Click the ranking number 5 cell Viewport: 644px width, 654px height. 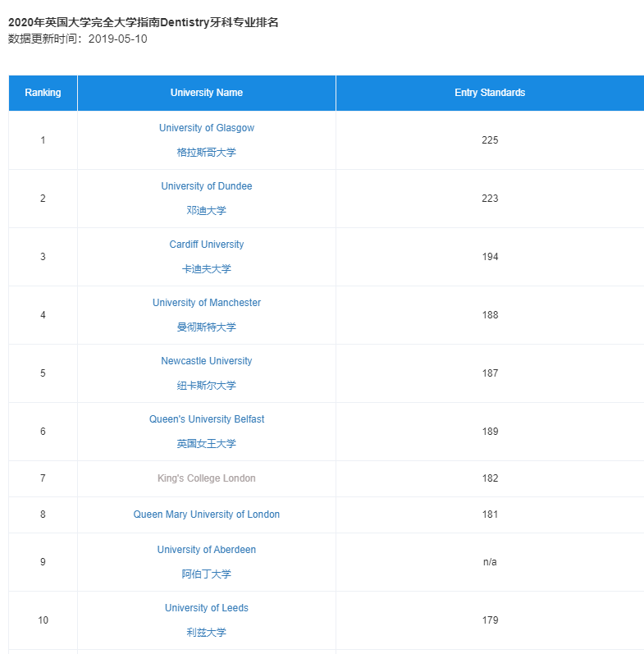pos(43,373)
